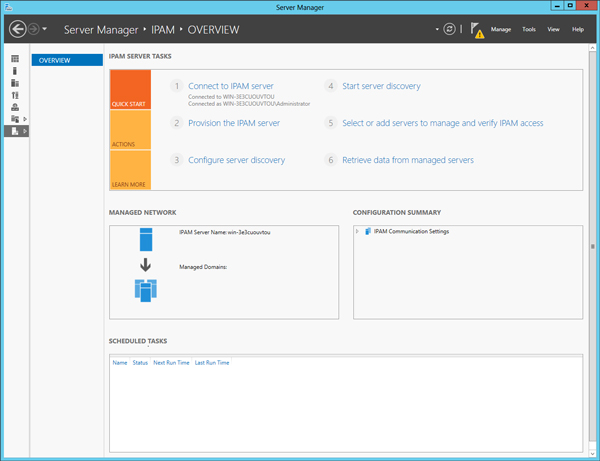Expand the File and Storage Services arrow
This screenshot has height=461, width=600.
tap(25, 119)
